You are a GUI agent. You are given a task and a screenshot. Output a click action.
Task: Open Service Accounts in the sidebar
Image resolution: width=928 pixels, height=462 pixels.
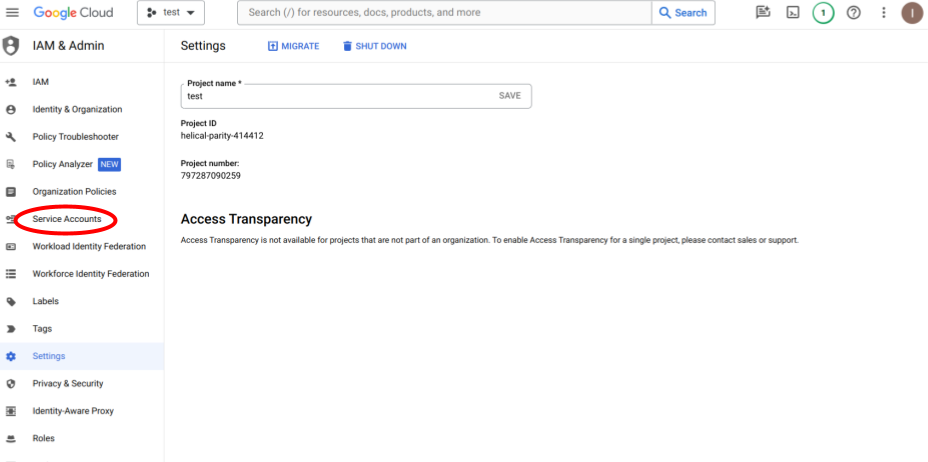[x=67, y=219]
